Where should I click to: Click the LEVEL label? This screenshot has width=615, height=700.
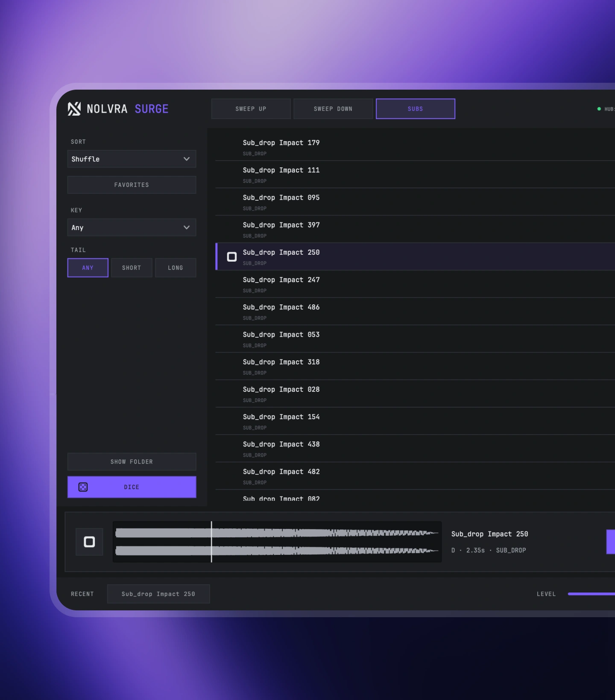click(546, 594)
